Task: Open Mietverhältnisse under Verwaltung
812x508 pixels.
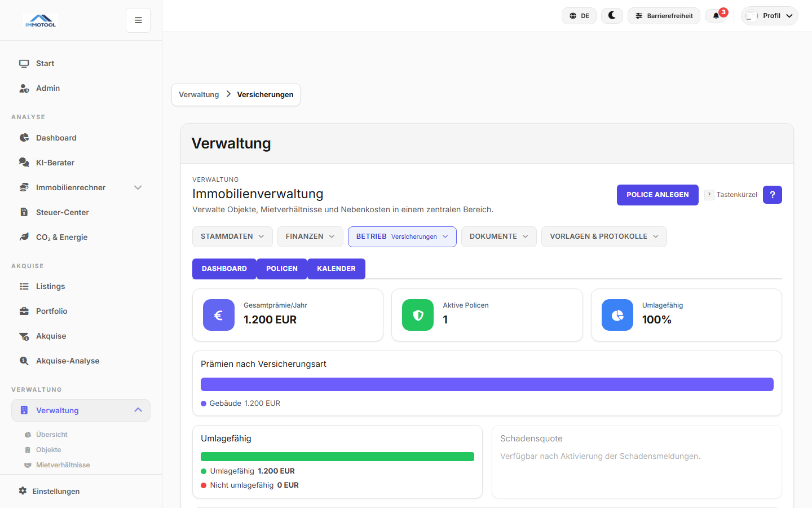Action: coord(64,465)
